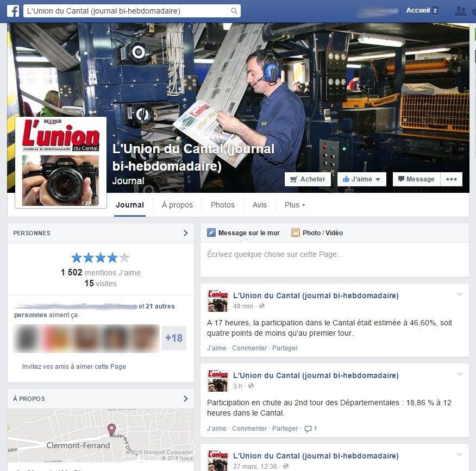Click the 21 autres personnes link
This screenshot has height=471, width=476.
(160, 306)
